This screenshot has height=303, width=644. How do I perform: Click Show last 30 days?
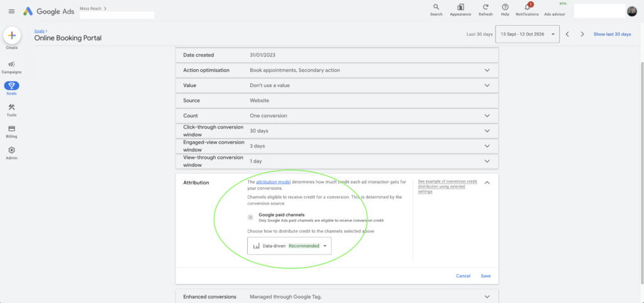(612, 34)
